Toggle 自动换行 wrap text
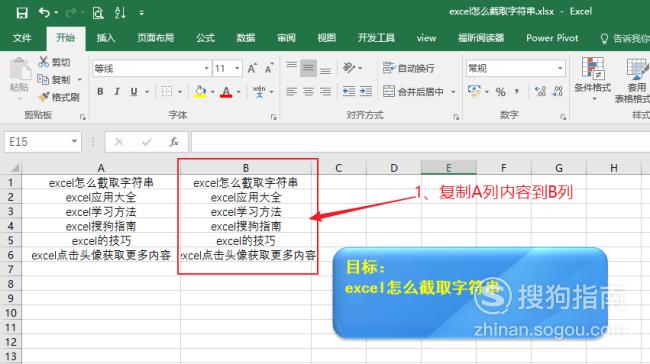 (x=409, y=68)
